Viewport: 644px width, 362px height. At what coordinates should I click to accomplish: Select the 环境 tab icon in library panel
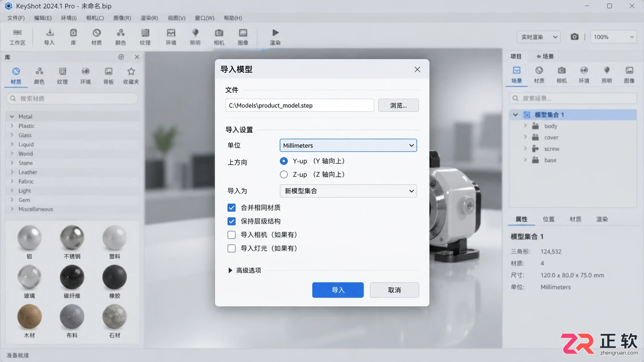[85, 72]
